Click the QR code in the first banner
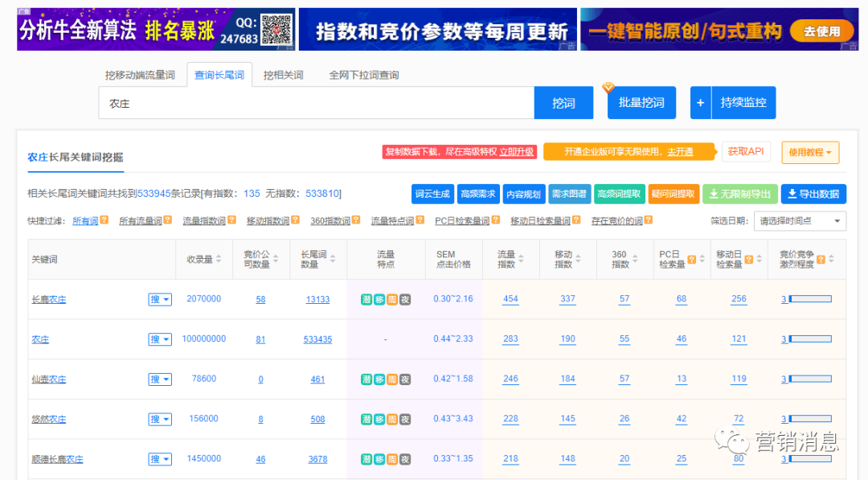The image size is (868, 480). tap(276, 29)
